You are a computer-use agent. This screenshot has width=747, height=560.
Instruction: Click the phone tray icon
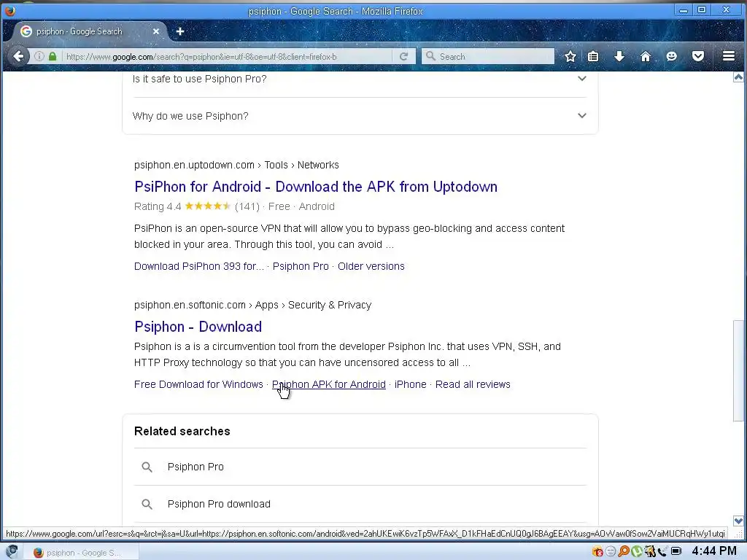point(662,552)
